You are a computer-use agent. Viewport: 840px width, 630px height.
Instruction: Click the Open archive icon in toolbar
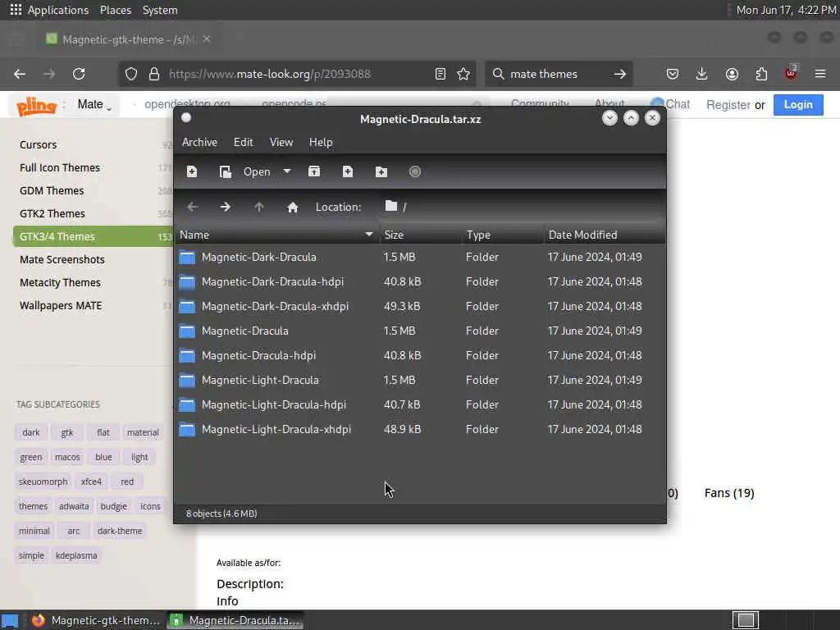tap(225, 171)
